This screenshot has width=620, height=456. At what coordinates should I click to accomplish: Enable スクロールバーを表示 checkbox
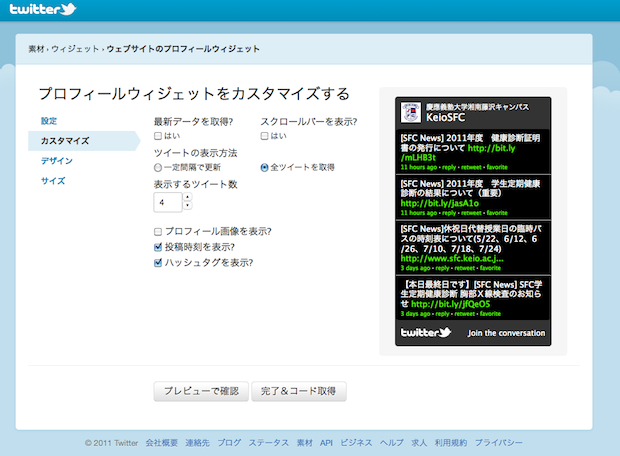(265, 136)
